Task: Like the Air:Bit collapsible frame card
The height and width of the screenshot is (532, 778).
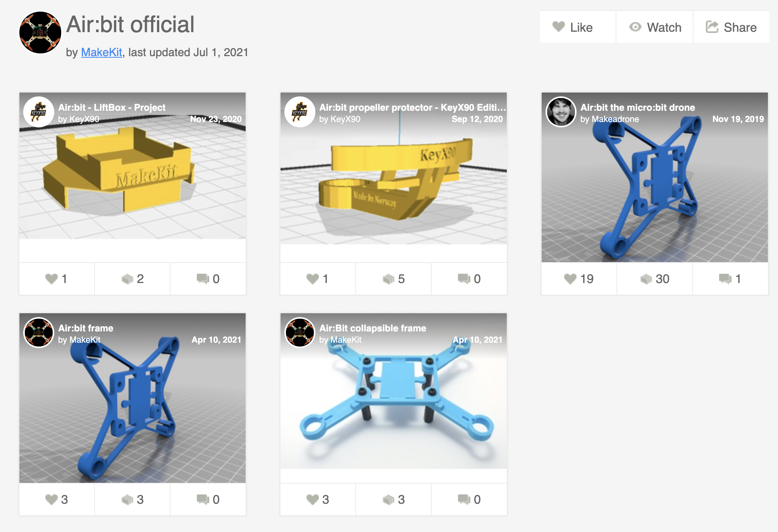Action: coord(318,499)
